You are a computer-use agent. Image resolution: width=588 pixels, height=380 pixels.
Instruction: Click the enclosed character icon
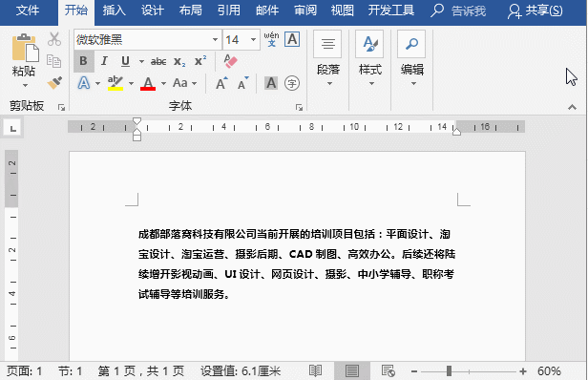(292, 83)
